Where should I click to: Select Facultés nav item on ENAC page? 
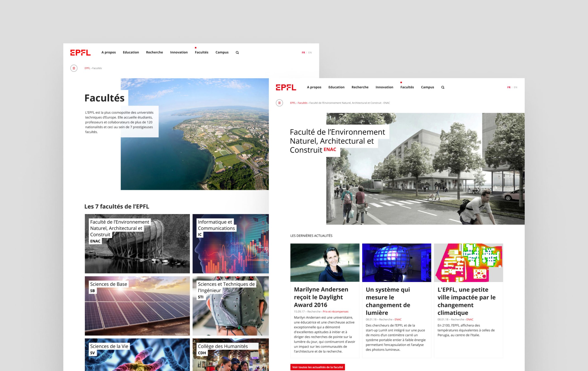click(407, 87)
